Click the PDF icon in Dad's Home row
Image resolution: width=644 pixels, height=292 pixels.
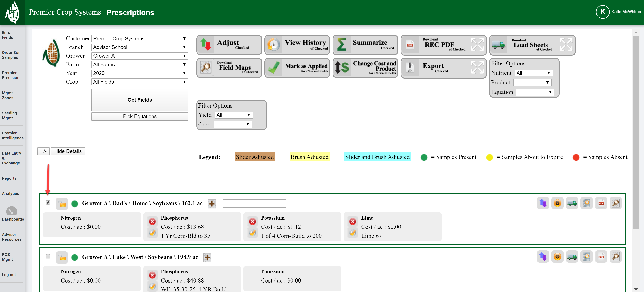(x=601, y=203)
